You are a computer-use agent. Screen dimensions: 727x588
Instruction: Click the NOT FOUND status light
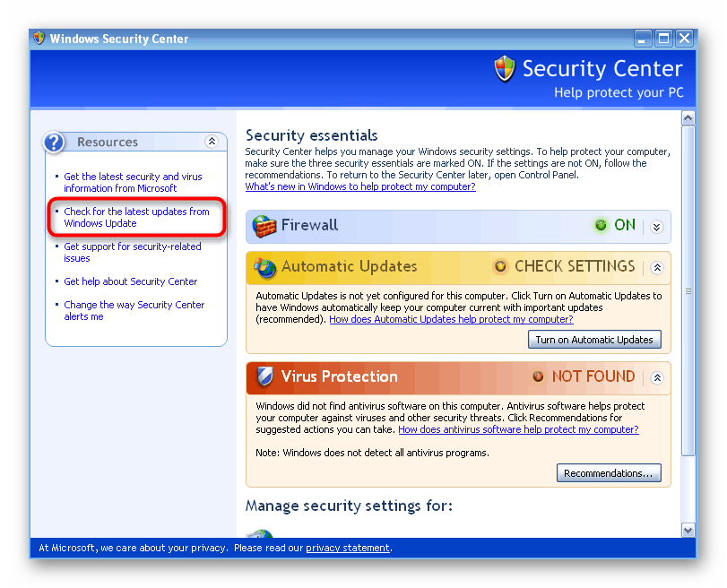(x=539, y=376)
